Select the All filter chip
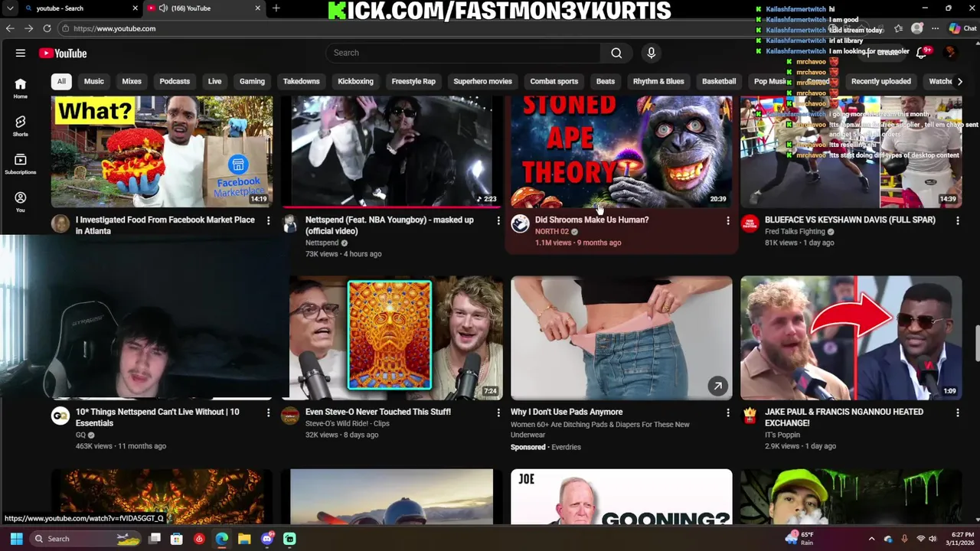Screen dimensions: 980x551 (x=61, y=81)
